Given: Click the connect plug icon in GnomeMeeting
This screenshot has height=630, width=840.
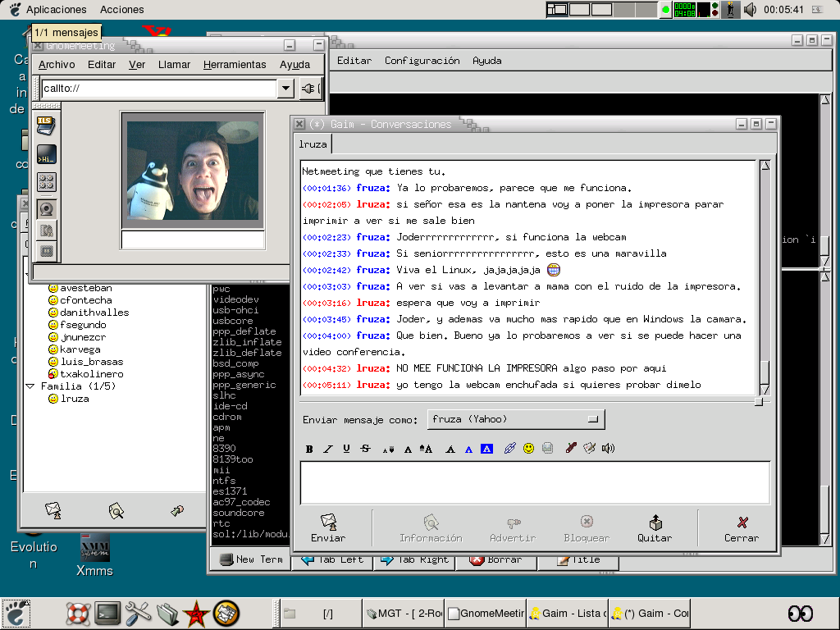Looking at the screenshot, I should click(x=308, y=89).
